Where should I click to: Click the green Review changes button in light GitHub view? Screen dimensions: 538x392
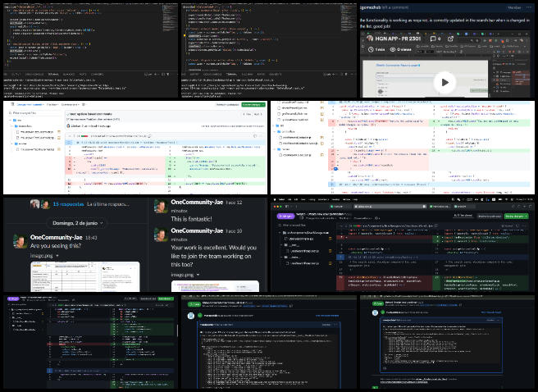click(252, 105)
